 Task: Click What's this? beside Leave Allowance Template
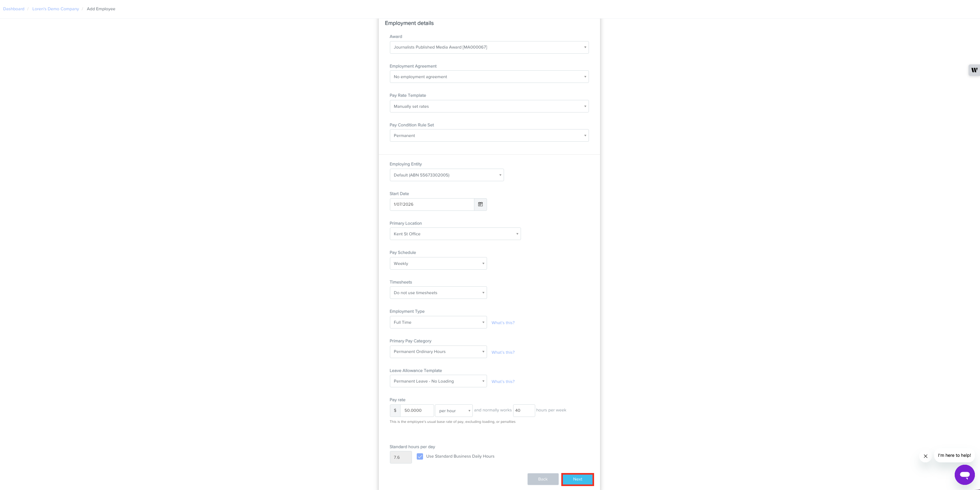click(x=503, y=381)
